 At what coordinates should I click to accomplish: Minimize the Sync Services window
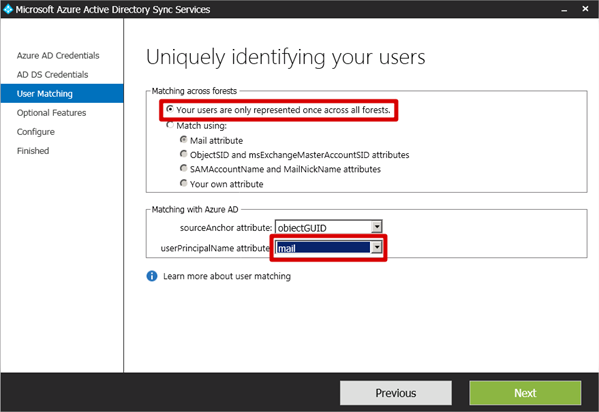click(564, 10)
